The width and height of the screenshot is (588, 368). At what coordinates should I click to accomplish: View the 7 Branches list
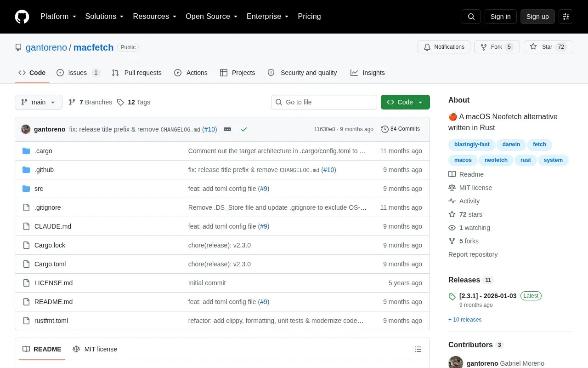pos(90,102)
